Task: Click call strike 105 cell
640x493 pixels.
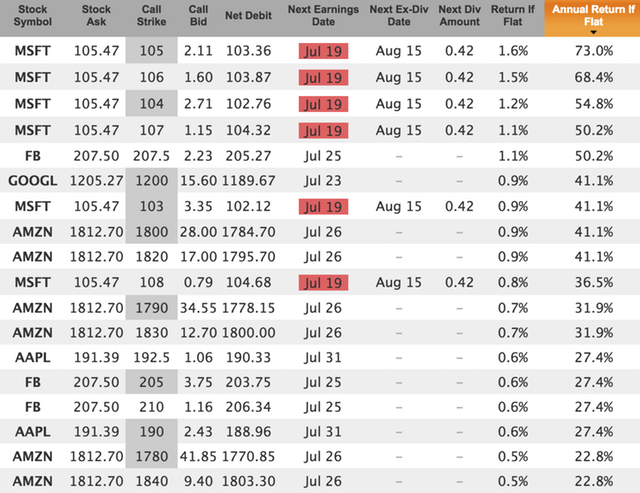Action: point(151,50)
